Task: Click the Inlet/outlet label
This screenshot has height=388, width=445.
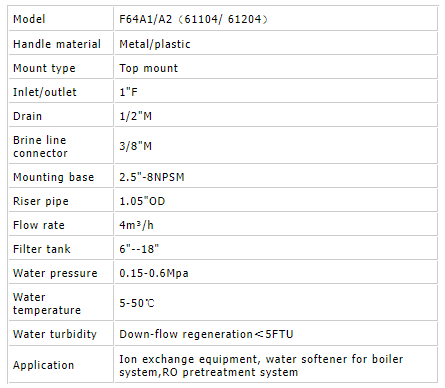Action: coord(45,92)
